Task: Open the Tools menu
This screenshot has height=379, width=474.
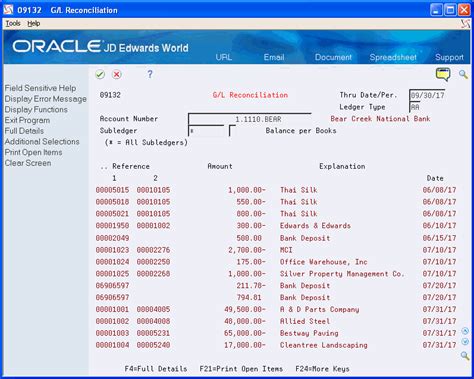Action: pyautogui.click(x=13, y=23)
